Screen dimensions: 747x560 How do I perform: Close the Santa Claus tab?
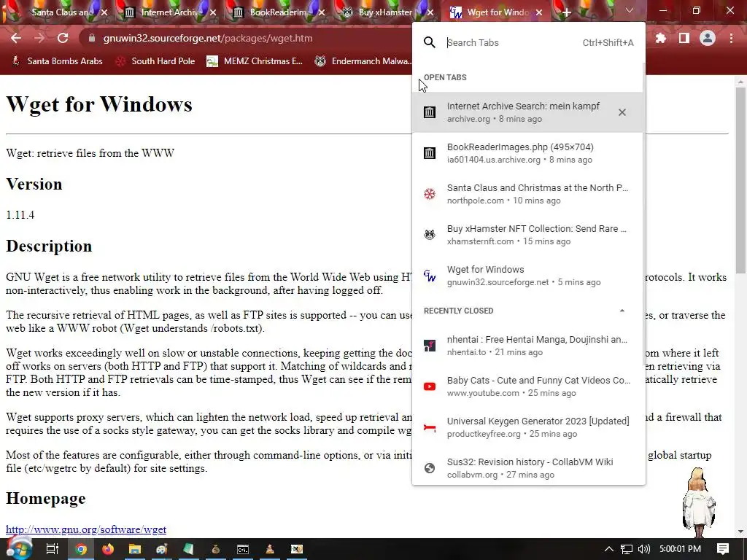pyautogui.click(x=104, y=12)
